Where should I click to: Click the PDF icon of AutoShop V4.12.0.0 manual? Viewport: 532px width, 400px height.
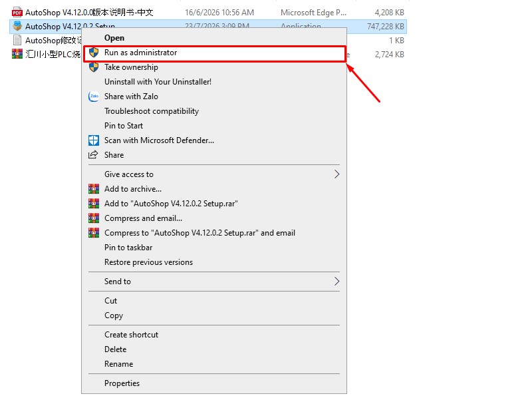17,13
